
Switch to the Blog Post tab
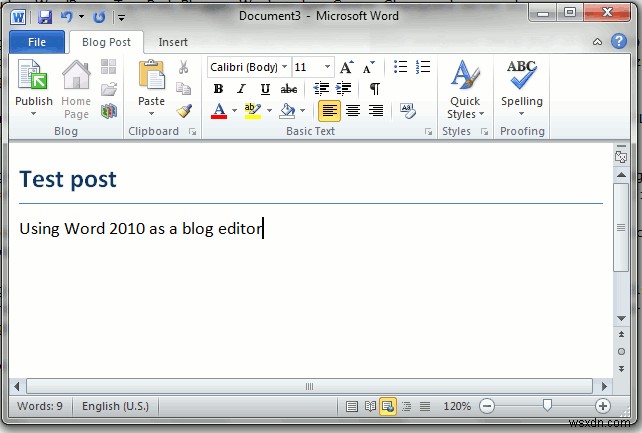coord(106,42)
